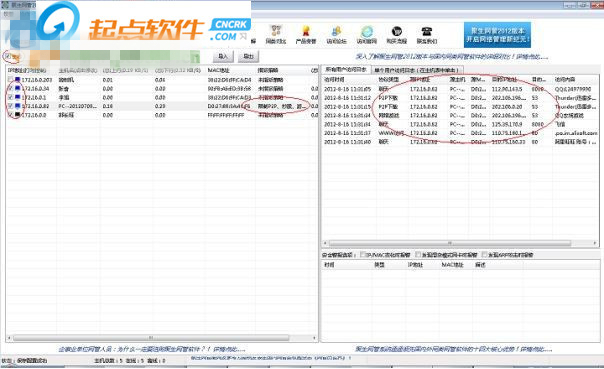Click the export button (导出)

[x=248, y=57]
